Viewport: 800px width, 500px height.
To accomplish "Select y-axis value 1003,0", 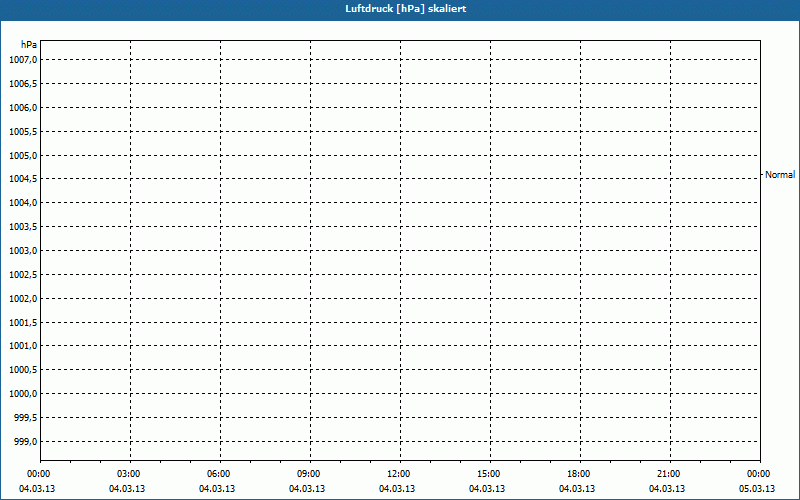I will tap(23, 251).
